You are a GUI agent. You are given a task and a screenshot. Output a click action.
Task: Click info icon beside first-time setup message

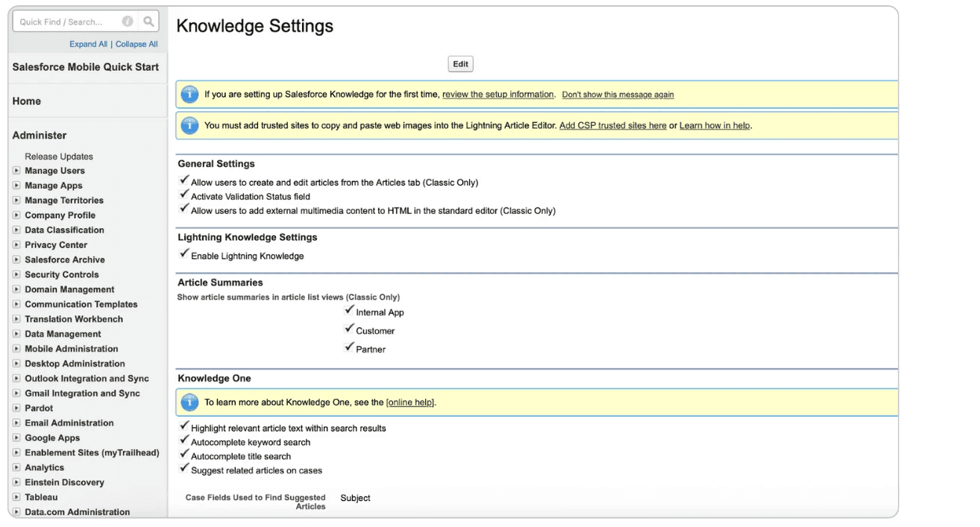click(x=189, y=95)
